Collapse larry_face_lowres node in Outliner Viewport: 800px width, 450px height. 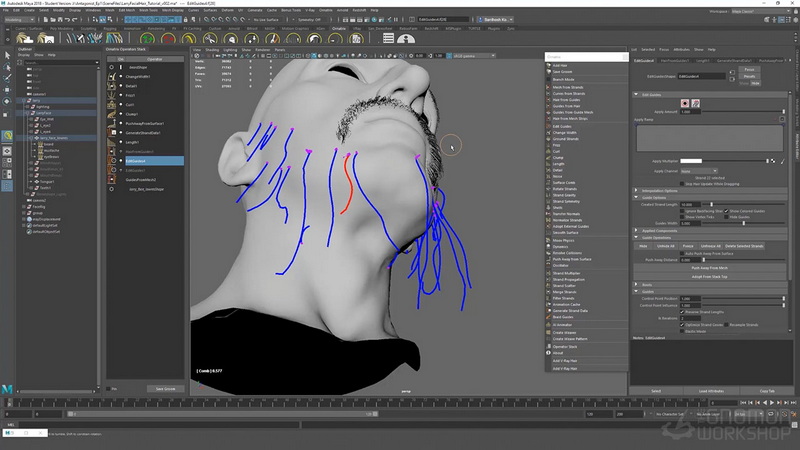pos(31,138)
